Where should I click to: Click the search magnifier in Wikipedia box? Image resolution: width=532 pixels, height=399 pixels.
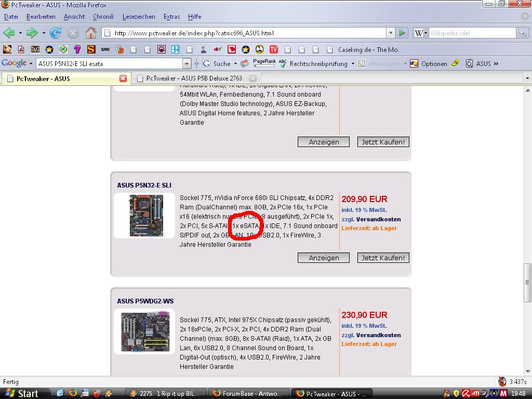[522, 33]
